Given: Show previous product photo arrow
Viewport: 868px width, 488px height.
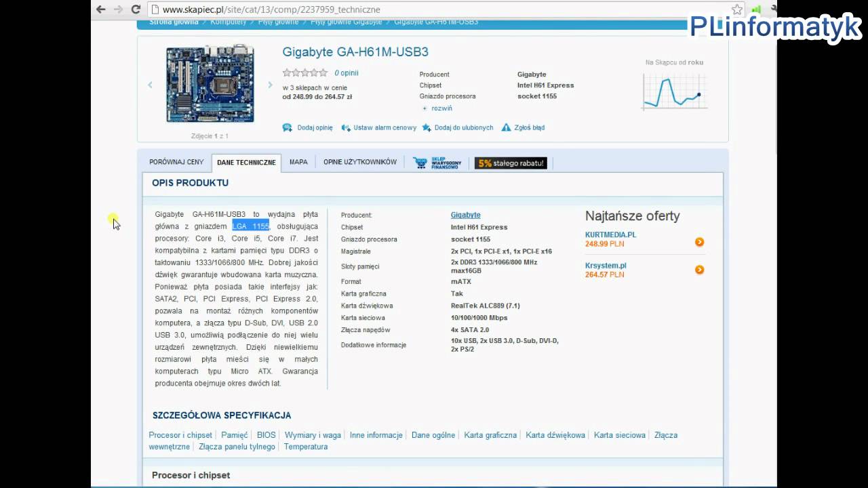Looking at the screenshot, I should [x=150, y=85].
